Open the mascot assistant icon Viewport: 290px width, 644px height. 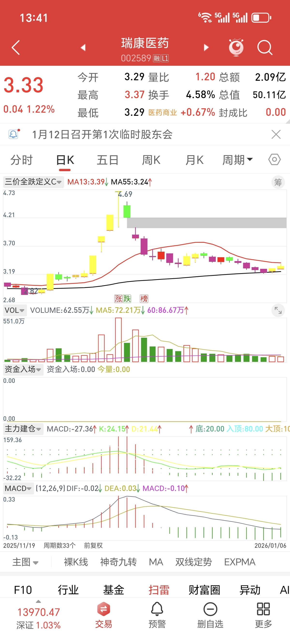pyautogui.click(x=236, y=47)
